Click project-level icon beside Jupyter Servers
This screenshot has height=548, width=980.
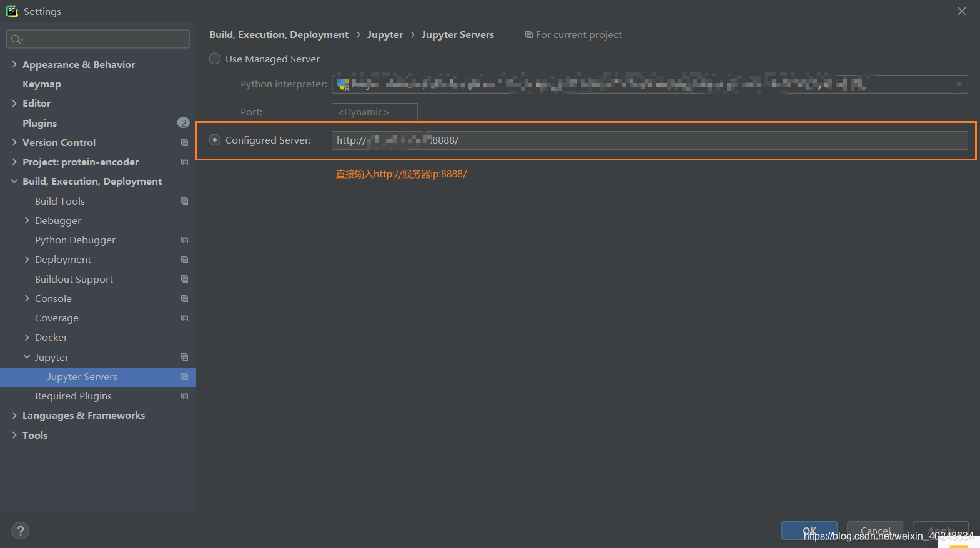pos(184,376)
